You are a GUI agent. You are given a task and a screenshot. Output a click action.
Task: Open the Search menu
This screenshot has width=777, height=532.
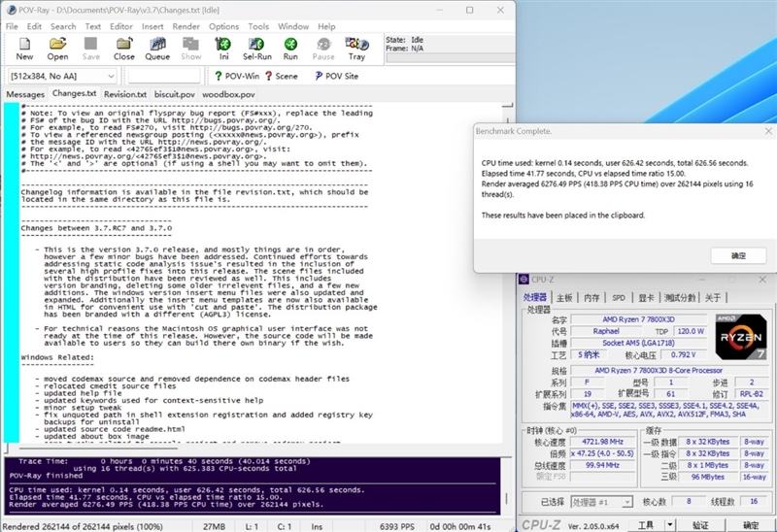click(x=63, y=26)
